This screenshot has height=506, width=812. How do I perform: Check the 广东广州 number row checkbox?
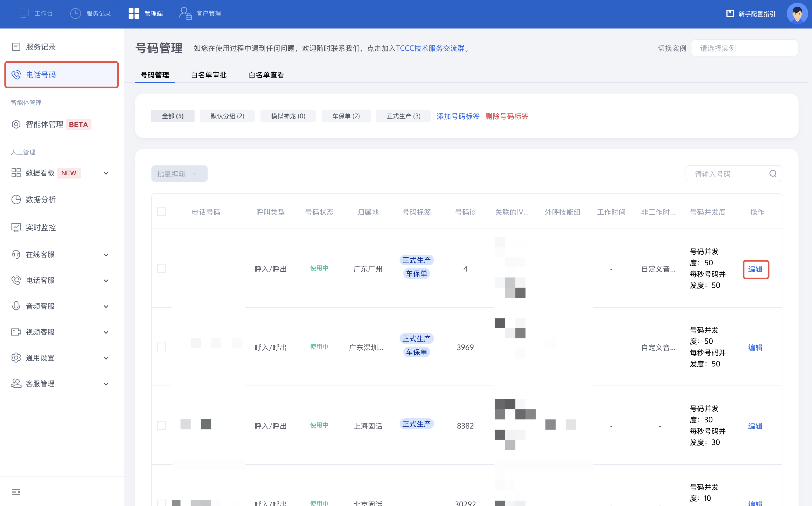tap(161, 268)
